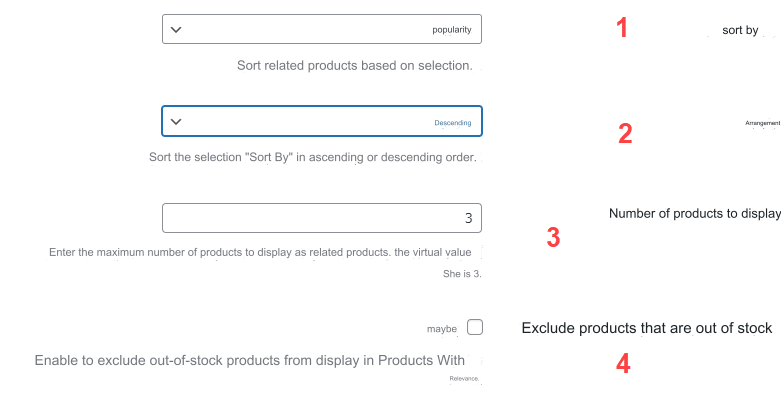Click the red annotation number 3
This screenshot has height=401, width=781.
click(553, 237)
